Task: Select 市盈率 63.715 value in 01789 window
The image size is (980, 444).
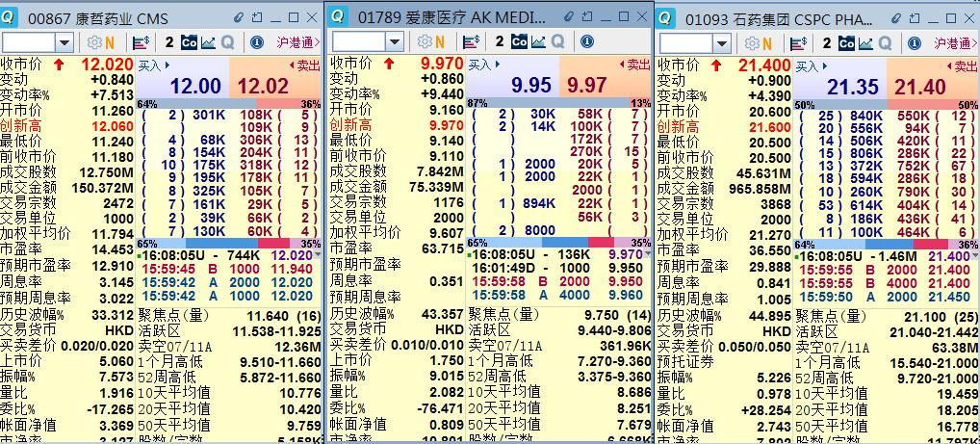Action: tap(442, 248)
